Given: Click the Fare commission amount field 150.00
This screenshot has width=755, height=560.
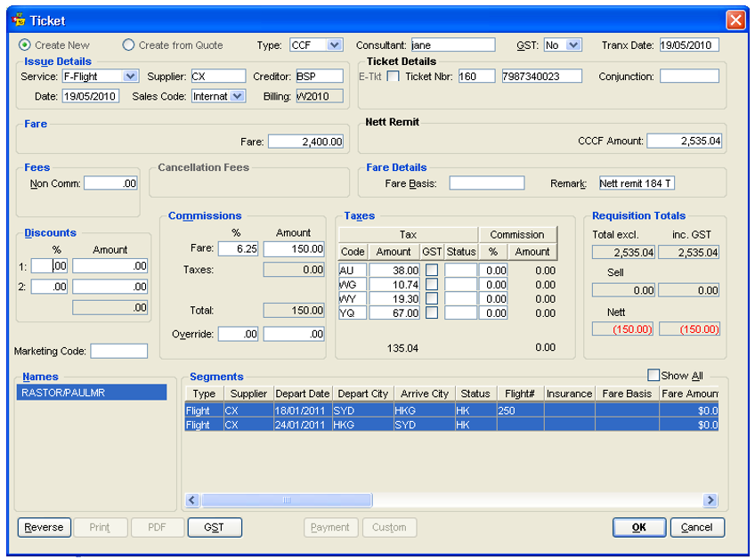Looking at the screenshot, I should 294,248.
